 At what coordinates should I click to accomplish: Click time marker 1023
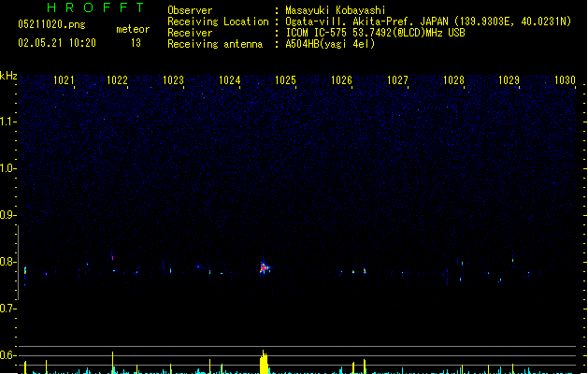(x=174, y=80)
